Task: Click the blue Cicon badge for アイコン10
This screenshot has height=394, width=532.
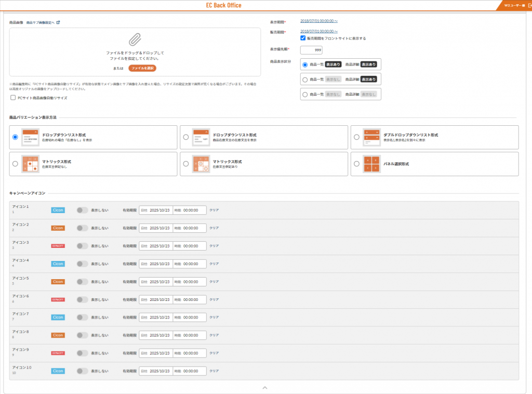Action: click(x=58, y=371)
